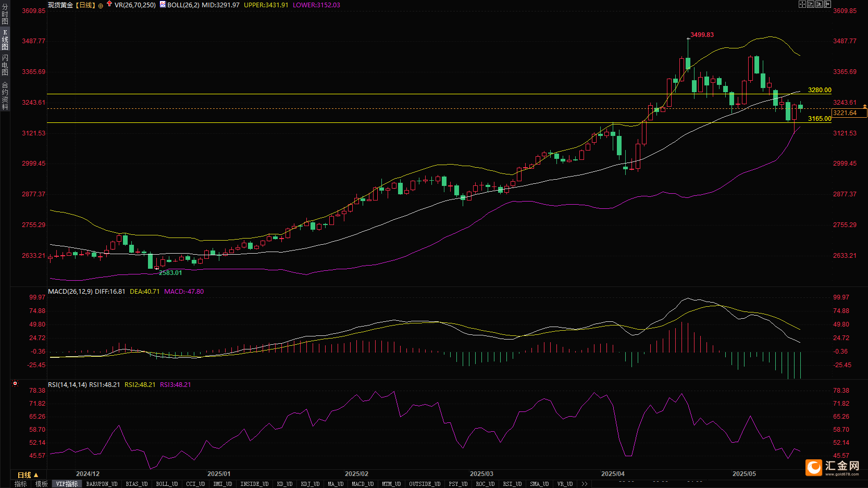This screenshot has width=868, height=488.
Task: Choose the RSI_UD indicator tab
Action: (513, 484)
